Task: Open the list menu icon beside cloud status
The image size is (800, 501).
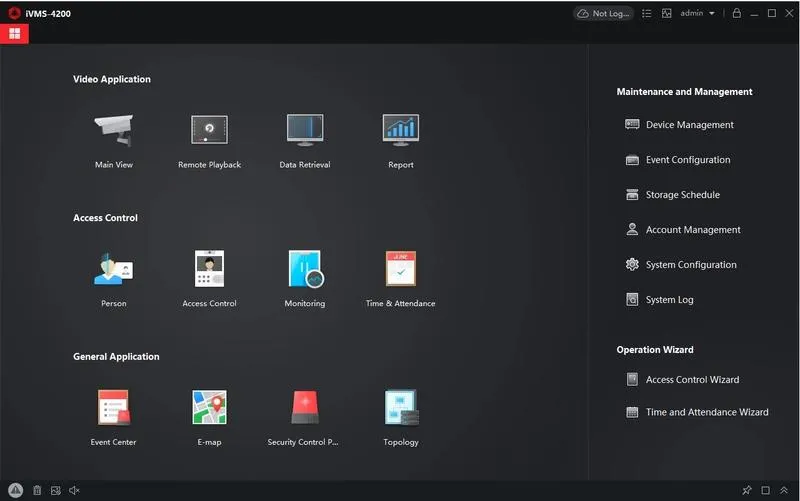Action: [647, 13]
